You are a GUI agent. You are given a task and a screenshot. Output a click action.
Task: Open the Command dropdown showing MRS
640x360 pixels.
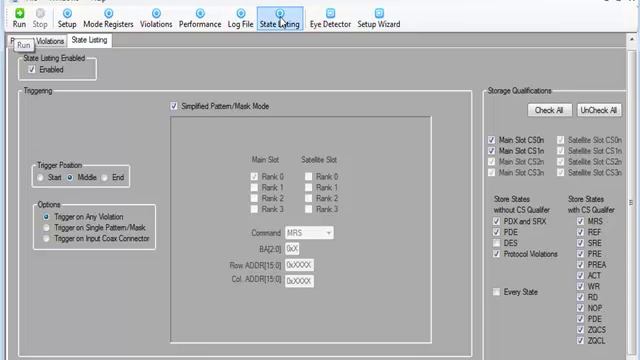[x=309, y=233]
